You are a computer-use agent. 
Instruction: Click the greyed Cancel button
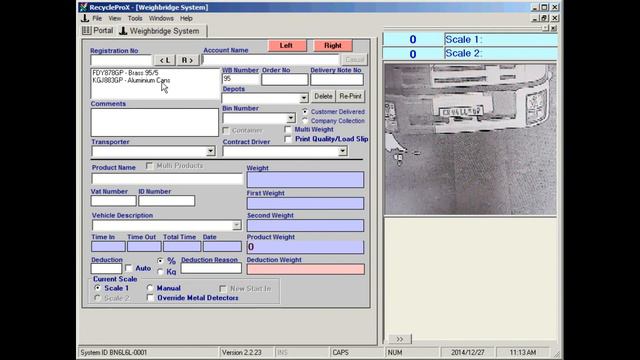coord(354,60)
